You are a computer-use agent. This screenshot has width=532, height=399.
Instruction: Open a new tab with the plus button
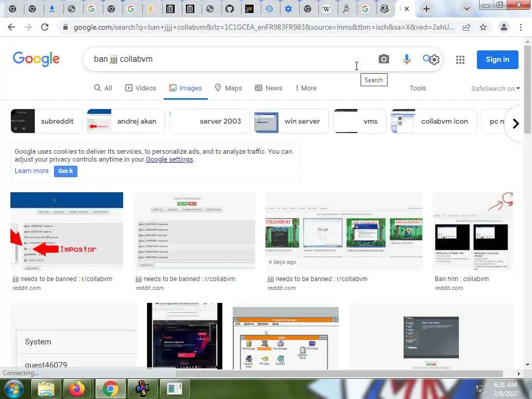pos(427,9)
